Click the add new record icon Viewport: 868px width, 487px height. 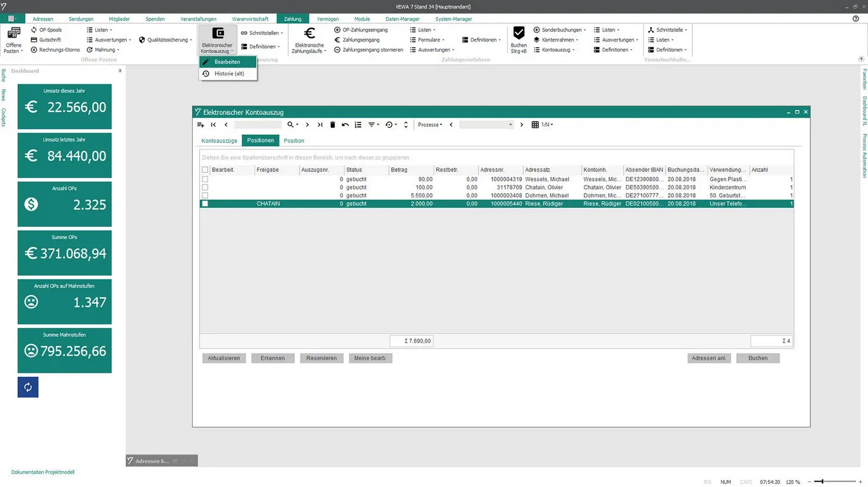click(201, 125)
